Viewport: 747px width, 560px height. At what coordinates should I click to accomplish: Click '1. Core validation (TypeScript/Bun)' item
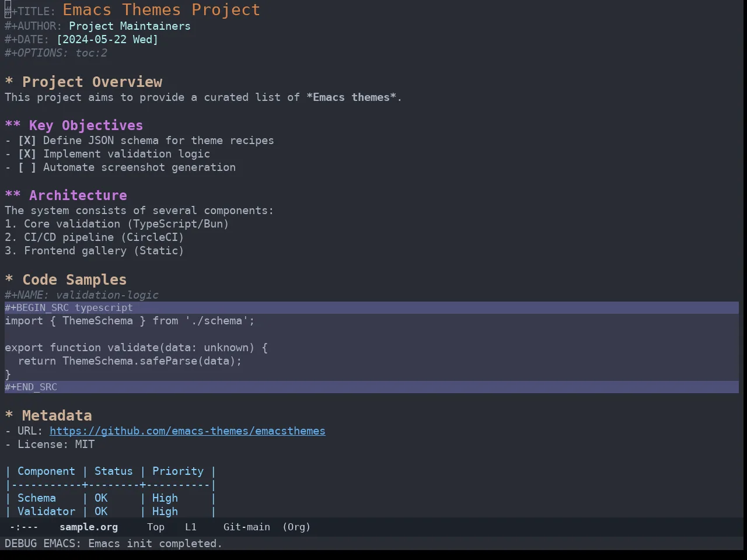pyautogui.click(x=117, y=224)
